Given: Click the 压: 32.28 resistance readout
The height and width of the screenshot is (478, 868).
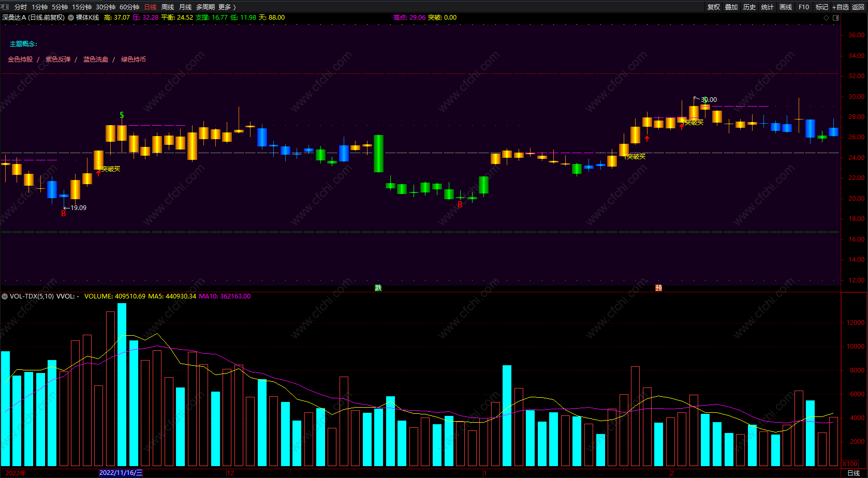Looking at the screenshot, I should tap(145, 18).
